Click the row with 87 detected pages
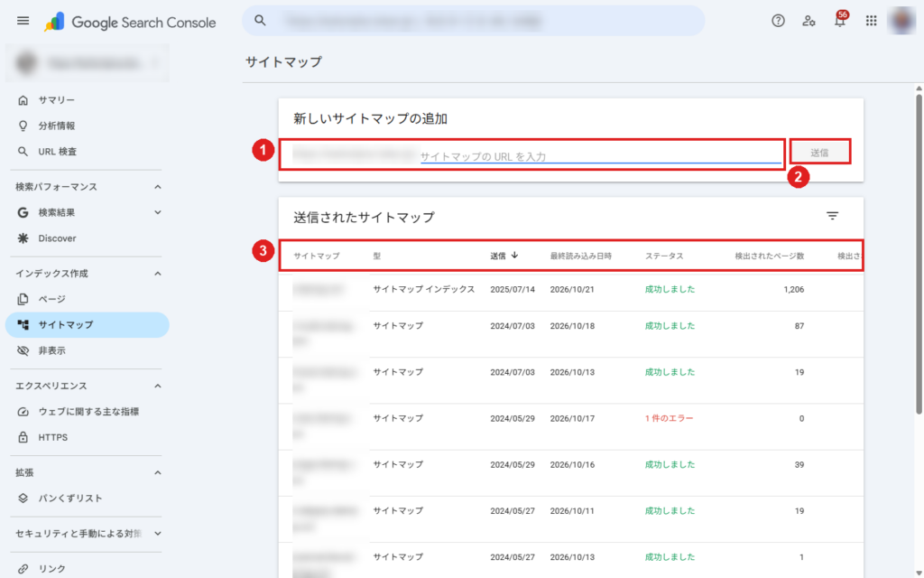 571,334
